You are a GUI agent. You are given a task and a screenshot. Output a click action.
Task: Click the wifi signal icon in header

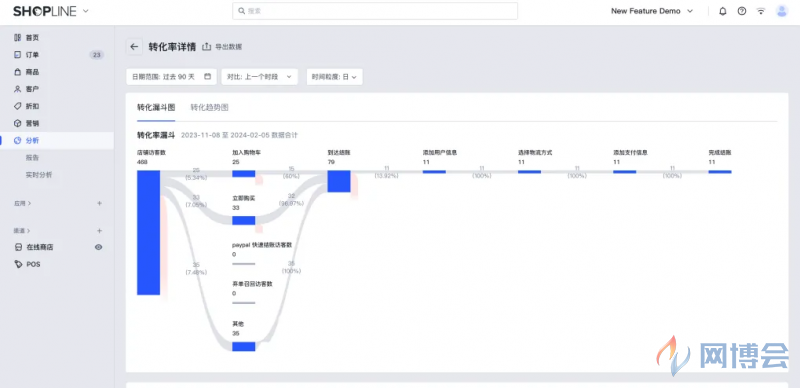pyautogui.click(x=761, y=11)
